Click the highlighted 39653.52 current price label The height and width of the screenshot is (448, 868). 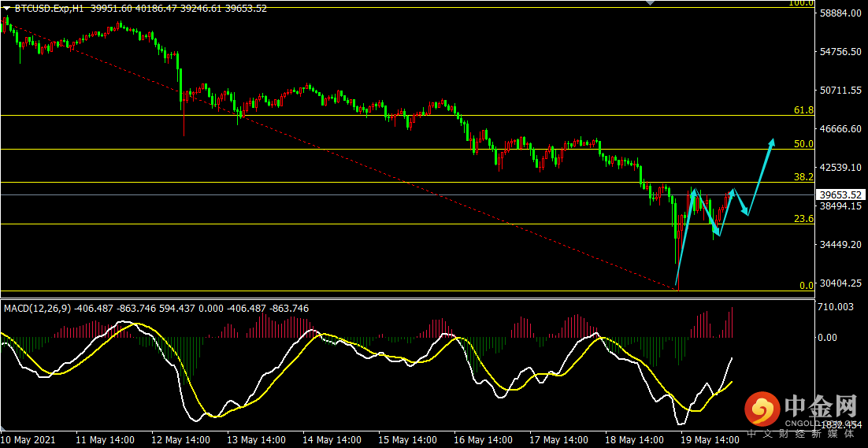pos(840,194)
